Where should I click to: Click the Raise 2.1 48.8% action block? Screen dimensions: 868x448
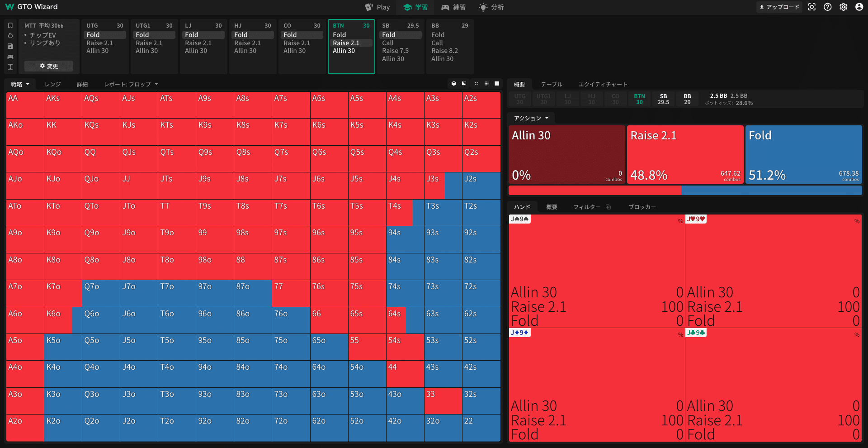click(x=685, y=154)
